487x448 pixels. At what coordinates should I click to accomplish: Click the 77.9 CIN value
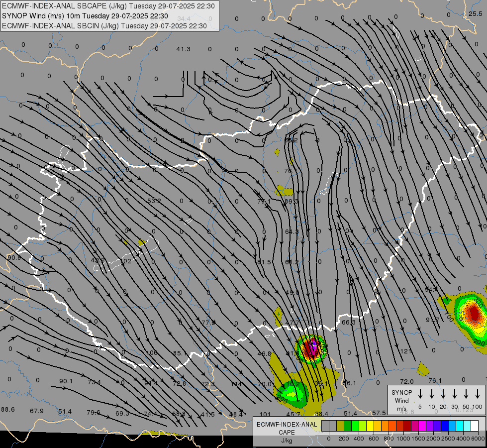[x=208, y=323]
